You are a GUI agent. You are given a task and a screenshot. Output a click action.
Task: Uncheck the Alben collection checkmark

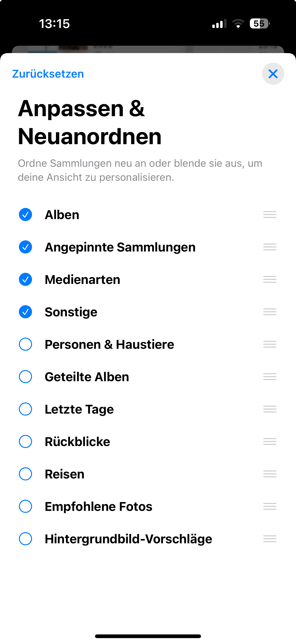click(x=26, y=214)
